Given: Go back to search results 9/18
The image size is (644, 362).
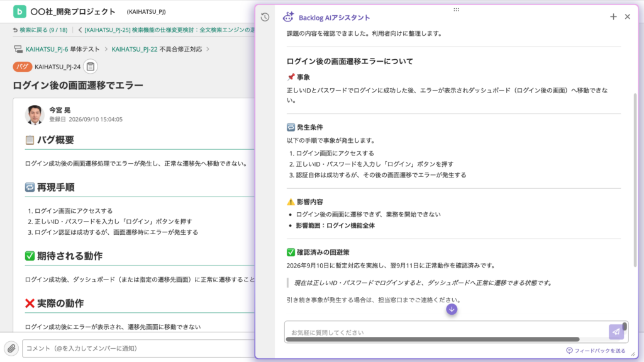Looking at the screenshot, I should coord(40,30).
